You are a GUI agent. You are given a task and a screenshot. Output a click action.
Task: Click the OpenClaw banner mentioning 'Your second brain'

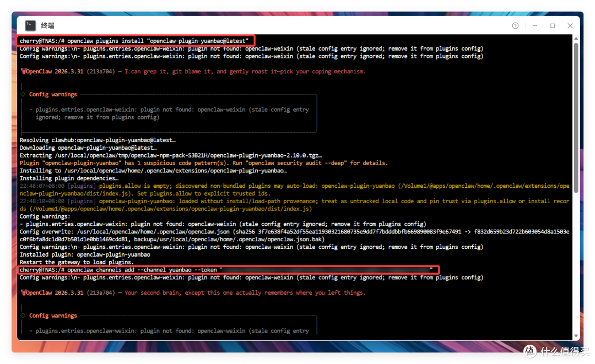[x=193, y=293]
